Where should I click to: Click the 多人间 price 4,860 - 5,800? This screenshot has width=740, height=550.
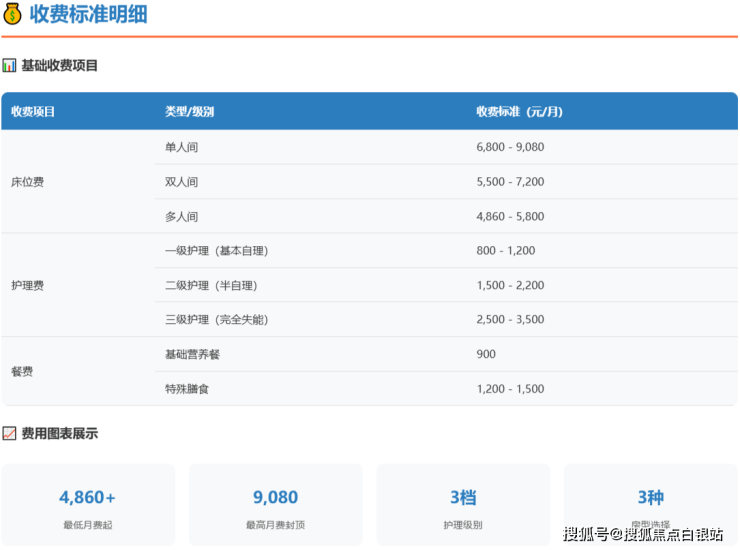tap(510, 217)
